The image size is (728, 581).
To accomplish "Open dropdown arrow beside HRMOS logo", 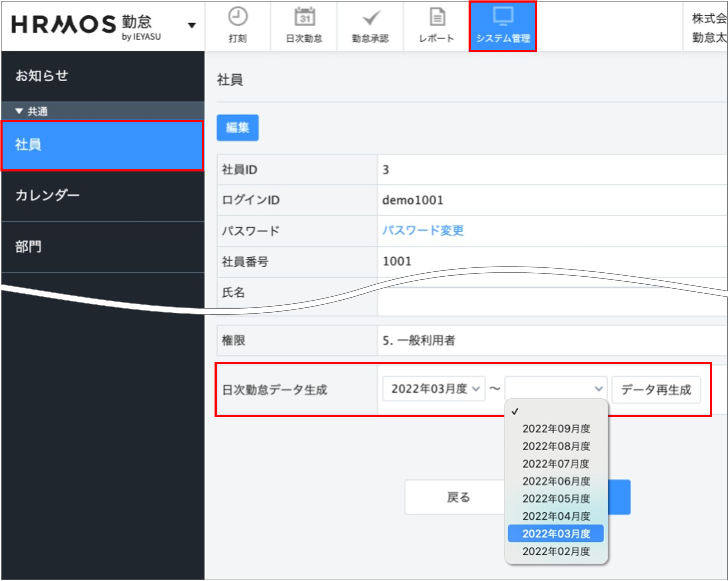I will 192,25.
